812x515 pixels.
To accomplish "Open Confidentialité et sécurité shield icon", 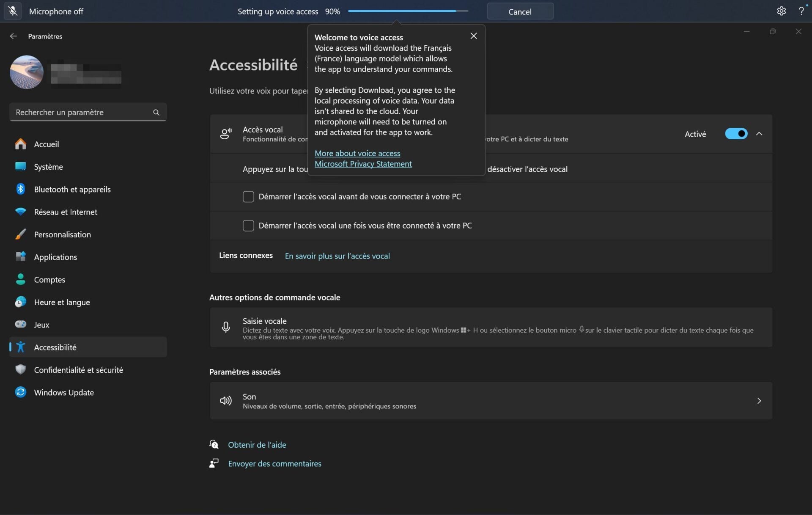I will tap(20, 369).
